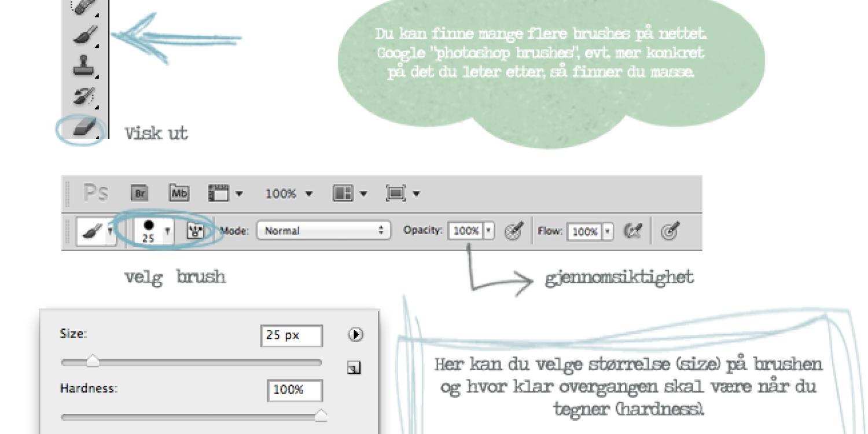Open the View Extras dropdown

(x=225, y=194)
